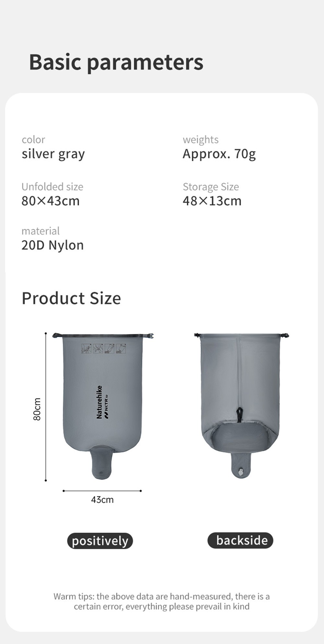324x644 pixels.
Task: Click the "20D Nylon" material value
Action: (x=52, y=245)
